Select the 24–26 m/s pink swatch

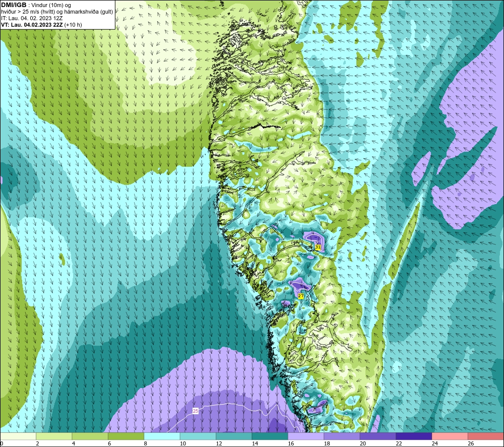coord(450,436)
